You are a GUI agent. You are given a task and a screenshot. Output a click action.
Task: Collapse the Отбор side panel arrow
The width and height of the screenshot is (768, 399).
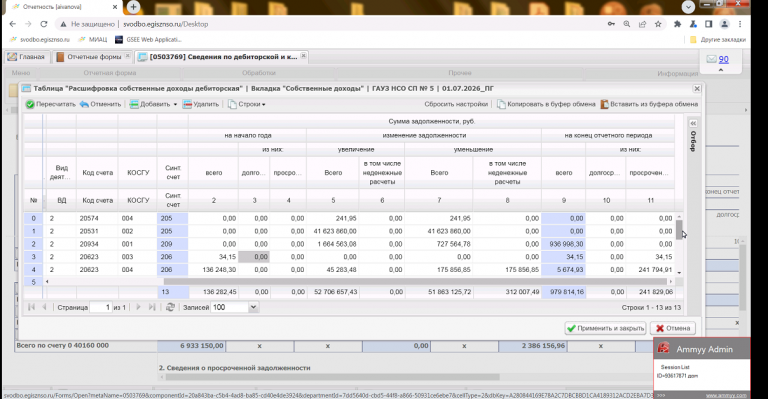pos(693,123)
